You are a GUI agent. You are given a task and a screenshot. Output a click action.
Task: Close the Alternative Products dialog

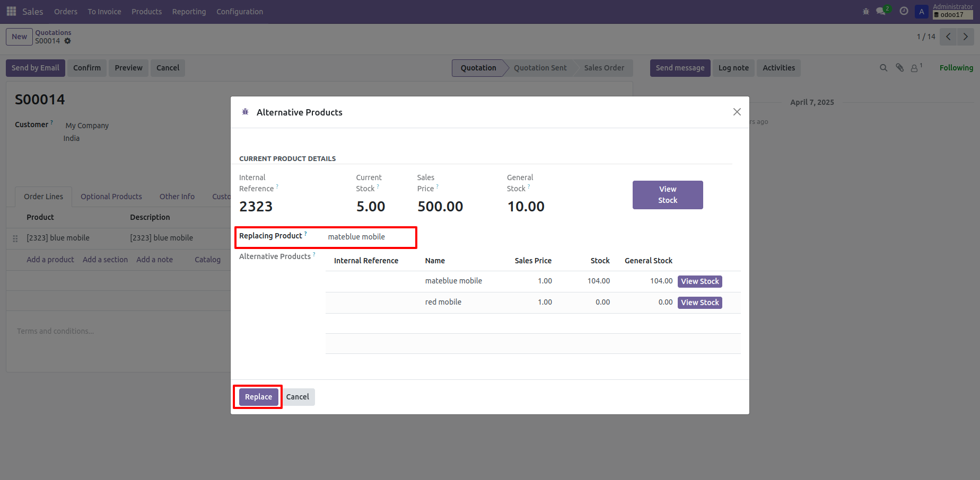(737, 112)
